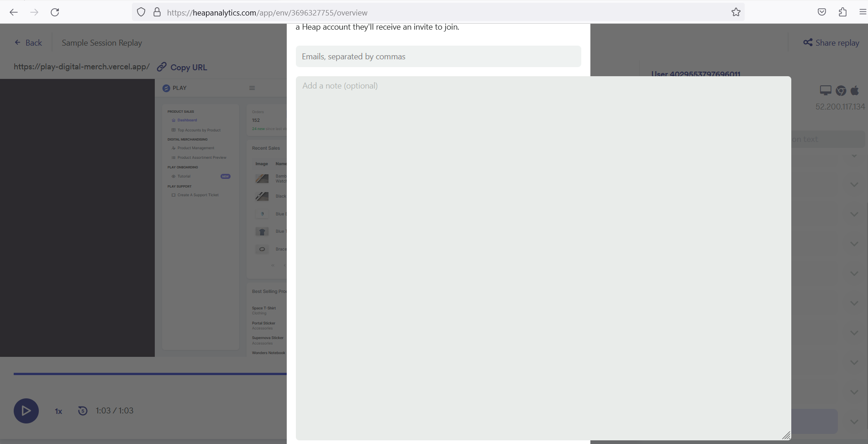Click the PLAY logo in replay
The height and width of the screenshot is (444, 868).
[174, 88]
